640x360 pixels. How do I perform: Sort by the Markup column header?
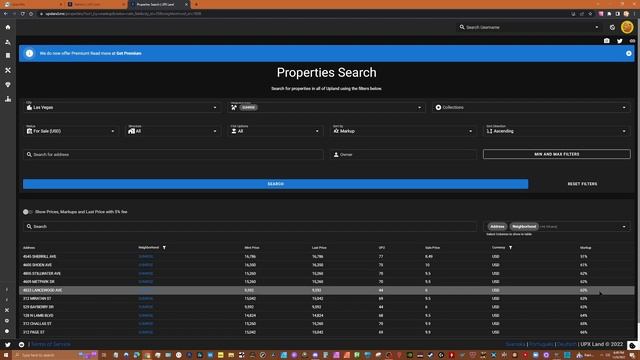pyautogui.click(x=585, y=248)
